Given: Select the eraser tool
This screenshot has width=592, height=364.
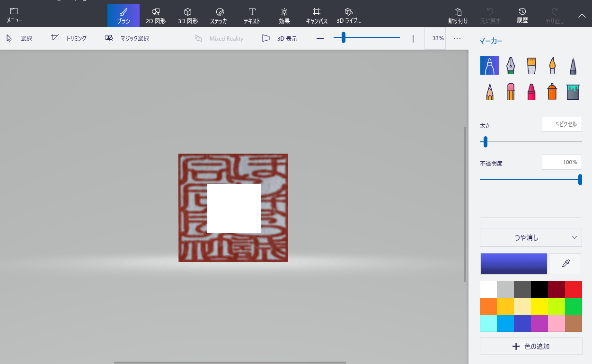Looking at the screenshot, I should (511, 91).
